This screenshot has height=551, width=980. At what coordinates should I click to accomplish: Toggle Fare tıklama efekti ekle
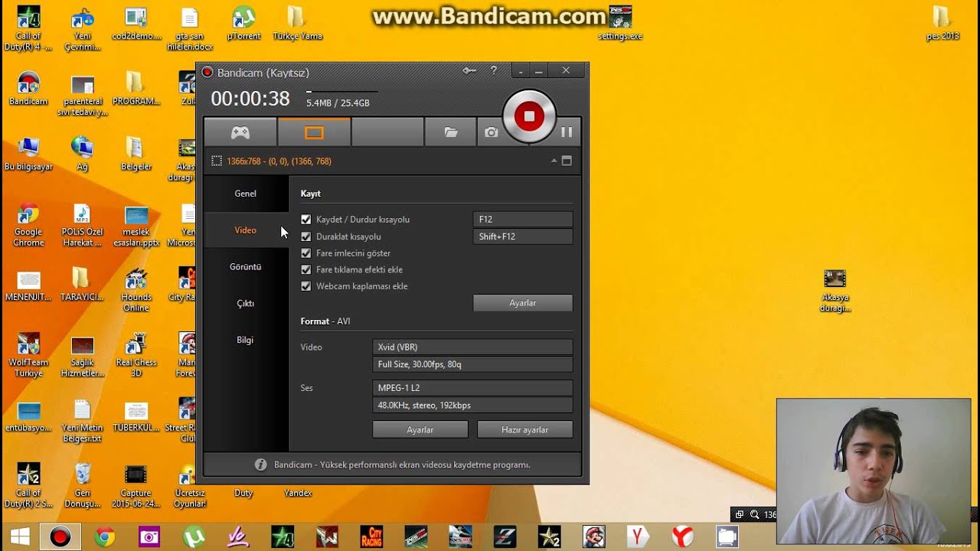(306, 269)
